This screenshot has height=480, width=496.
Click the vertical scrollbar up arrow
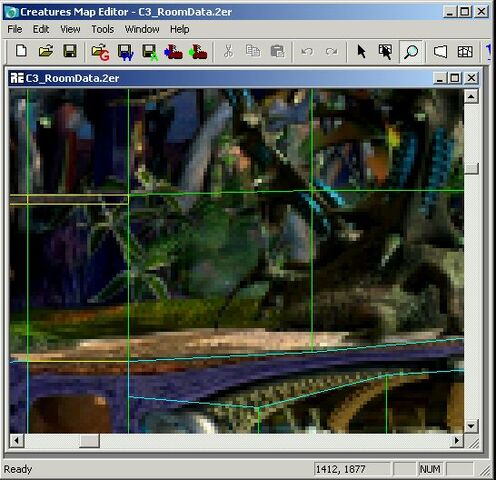[471, 97]
